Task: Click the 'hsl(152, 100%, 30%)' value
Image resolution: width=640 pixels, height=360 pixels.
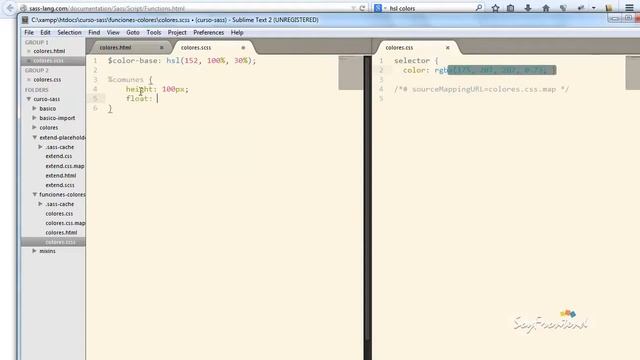Action: 209,61
